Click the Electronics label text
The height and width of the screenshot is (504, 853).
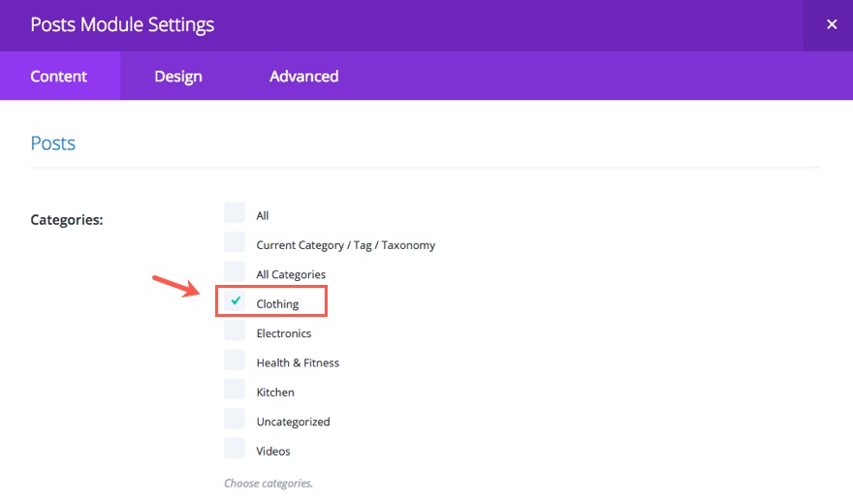click(x=284, y=333)
